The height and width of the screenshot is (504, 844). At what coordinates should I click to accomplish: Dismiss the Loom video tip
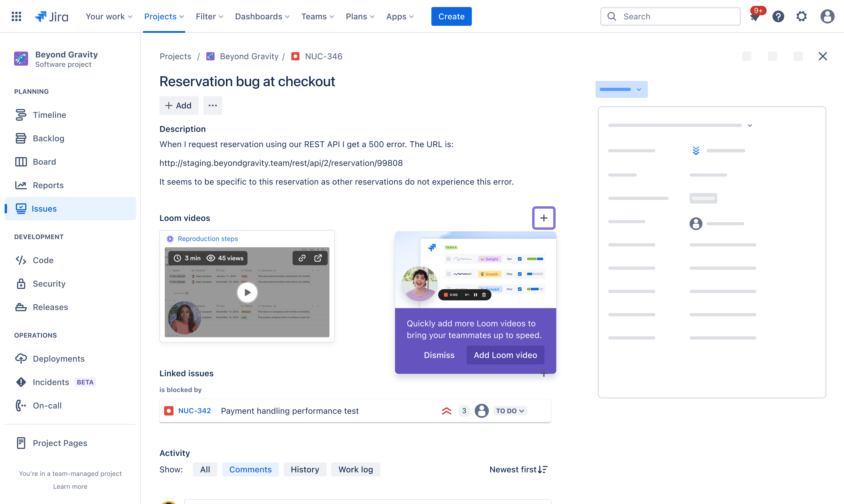(x=439, y=355)
